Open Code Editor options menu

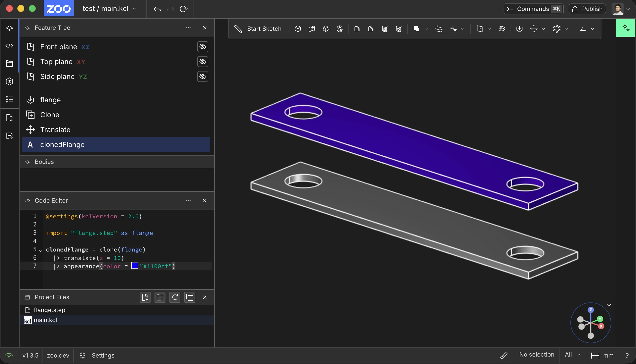188,201
